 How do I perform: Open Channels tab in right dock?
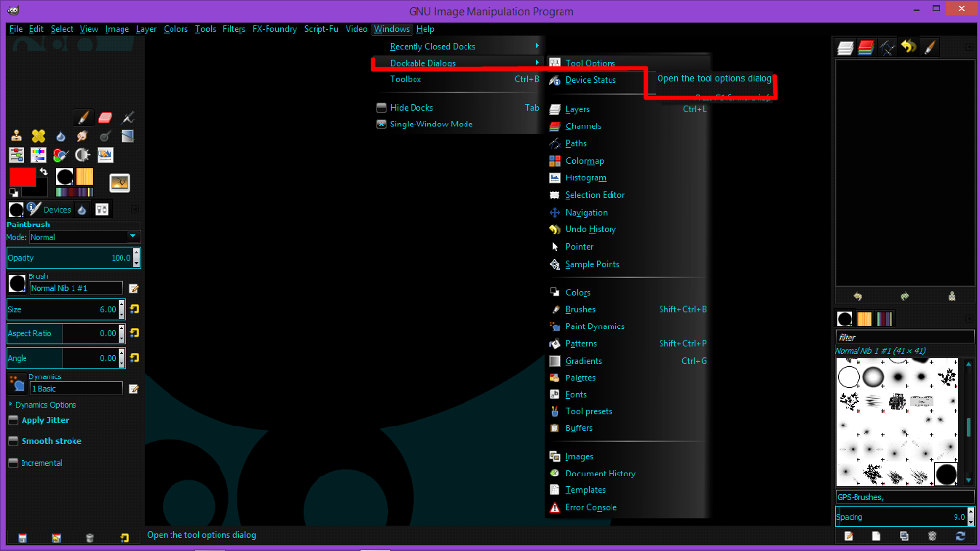coord(866,47)
